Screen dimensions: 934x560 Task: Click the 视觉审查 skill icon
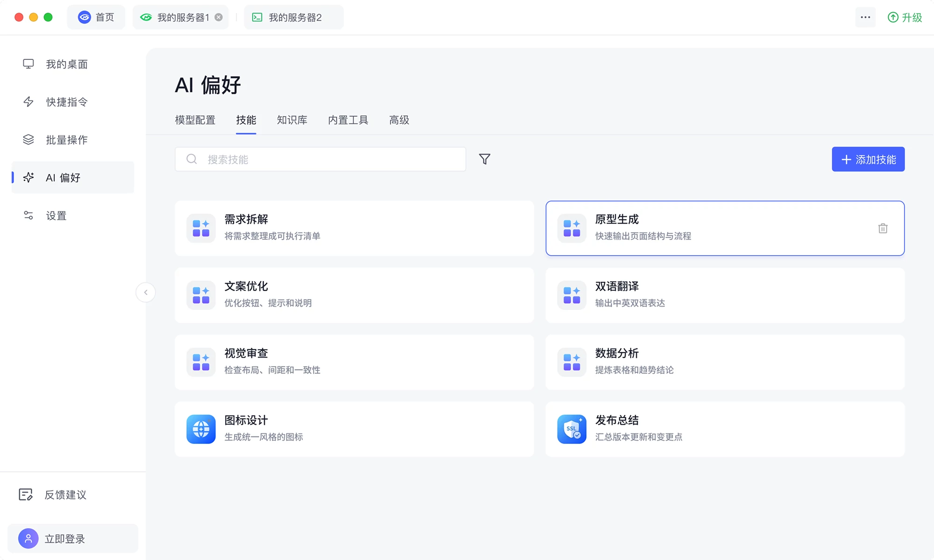pos(201,362)
